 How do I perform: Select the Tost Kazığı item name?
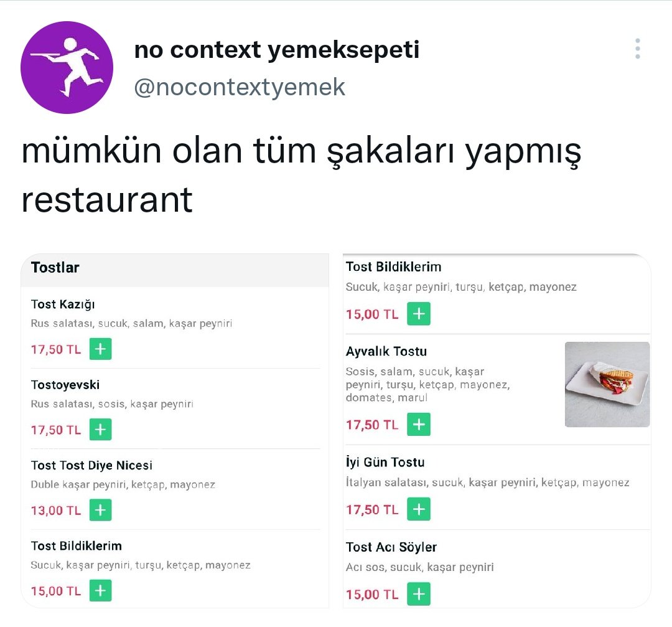(63, 304)
